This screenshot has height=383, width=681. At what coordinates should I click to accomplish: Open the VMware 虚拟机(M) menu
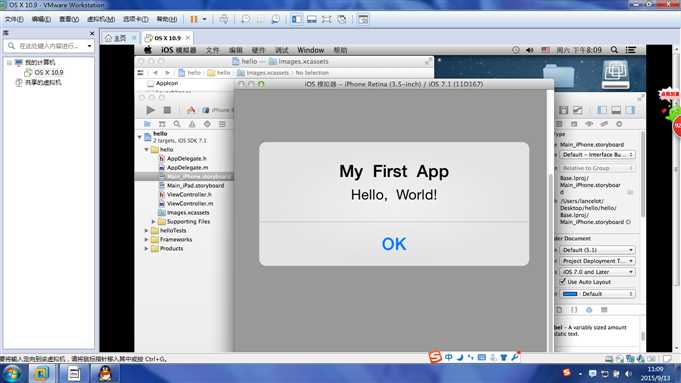101,19
